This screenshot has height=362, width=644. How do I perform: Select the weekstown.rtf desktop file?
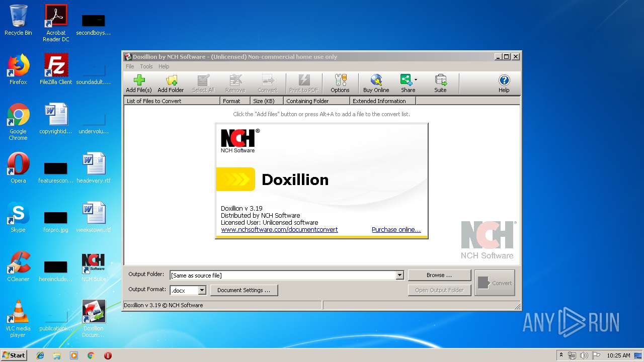click(x=94, y=217)
